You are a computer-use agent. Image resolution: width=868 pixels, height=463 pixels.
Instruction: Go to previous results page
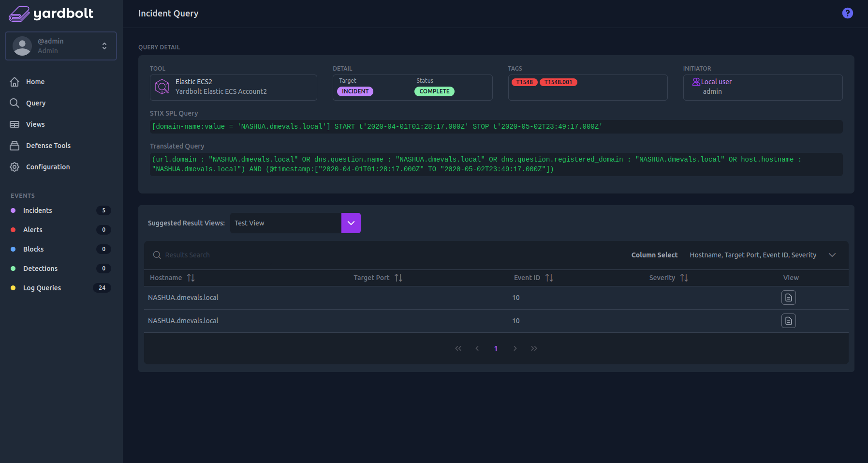pyautogui.click(x=477, y=348)
